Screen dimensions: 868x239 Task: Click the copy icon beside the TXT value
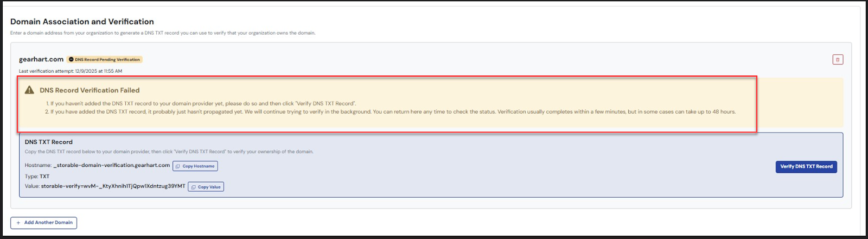[x=193, y=187]
